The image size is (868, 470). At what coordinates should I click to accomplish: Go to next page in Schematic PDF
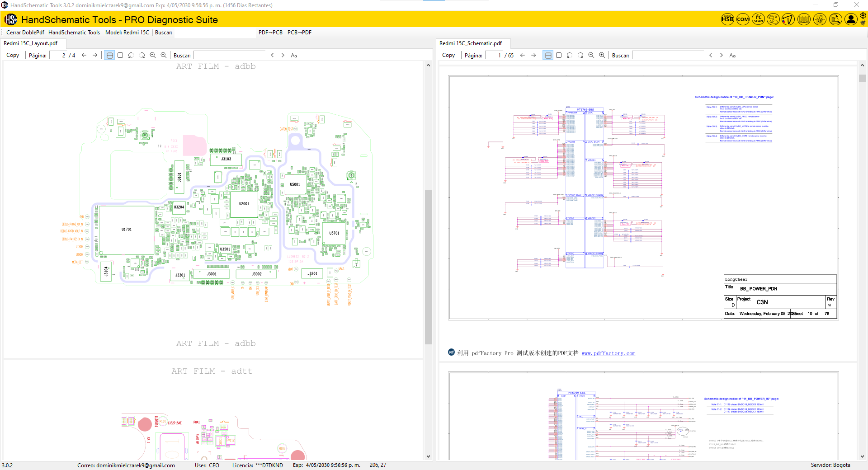533,55
